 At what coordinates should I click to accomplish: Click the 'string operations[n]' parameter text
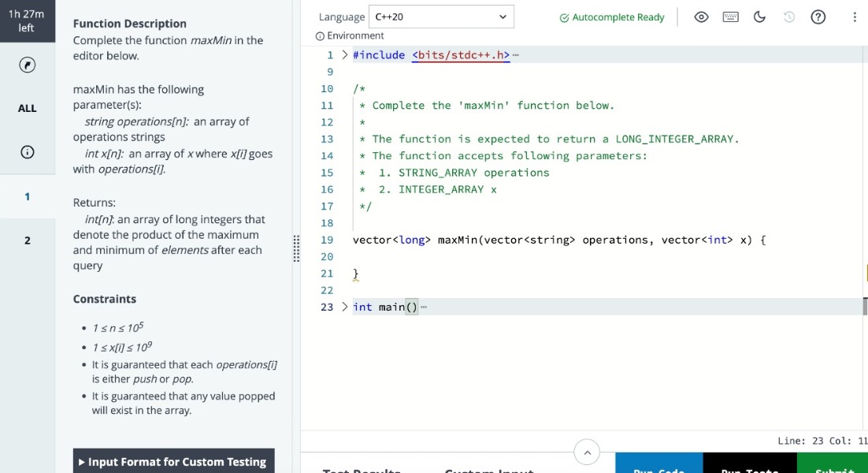click(136, 121)
